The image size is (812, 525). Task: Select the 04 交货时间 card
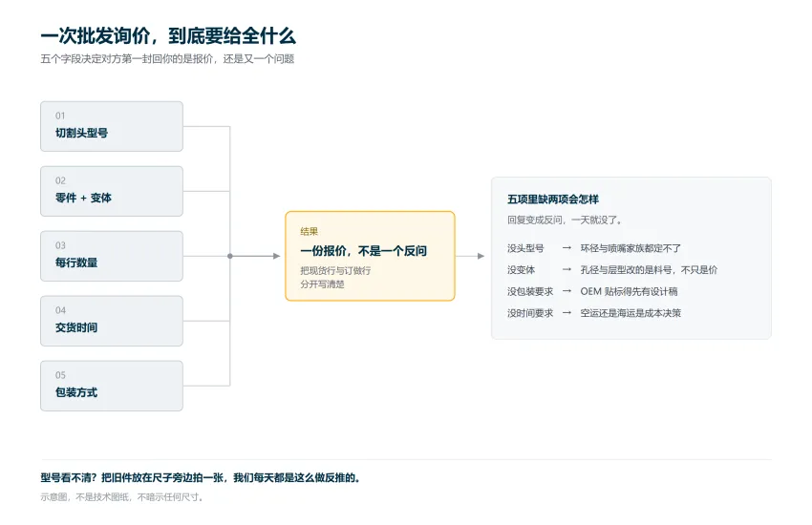pyautogui.click(x=112, y=321)
